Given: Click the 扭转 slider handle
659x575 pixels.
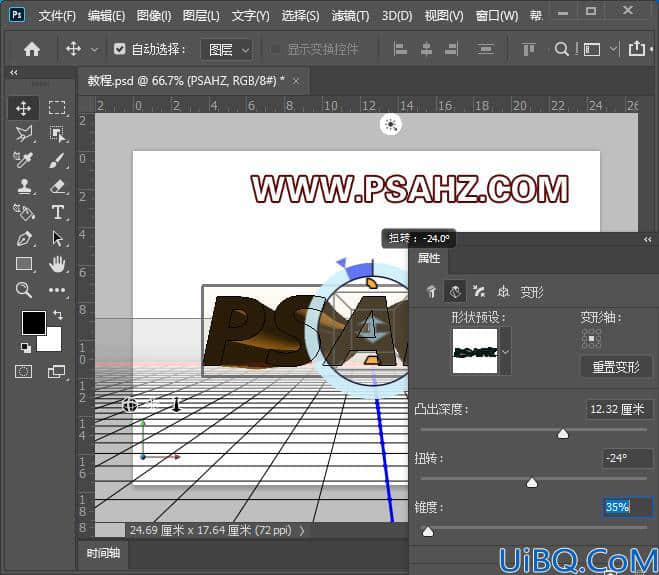Looking at the screenshot, I should 532,482.
